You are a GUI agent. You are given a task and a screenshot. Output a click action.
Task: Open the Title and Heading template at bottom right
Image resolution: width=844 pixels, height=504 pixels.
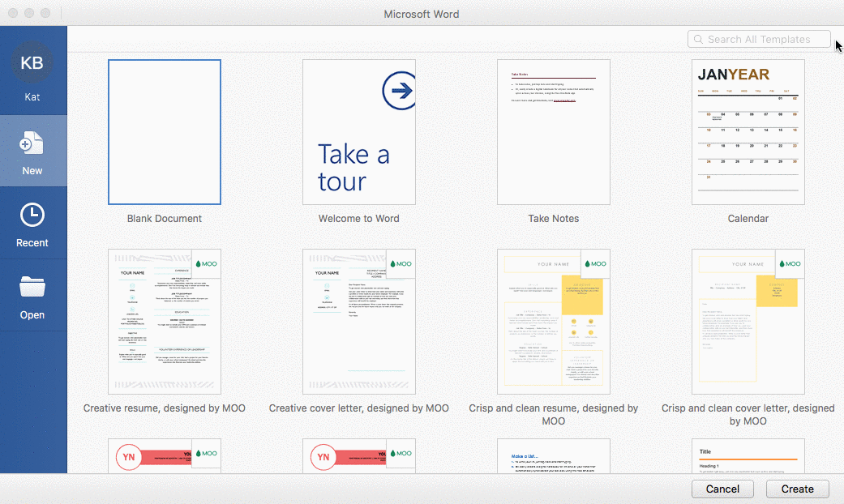[x=748, y=457]
